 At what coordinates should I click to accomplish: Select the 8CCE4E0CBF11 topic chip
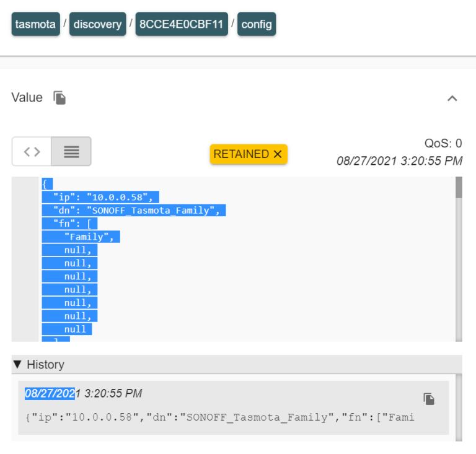point(182,24)
